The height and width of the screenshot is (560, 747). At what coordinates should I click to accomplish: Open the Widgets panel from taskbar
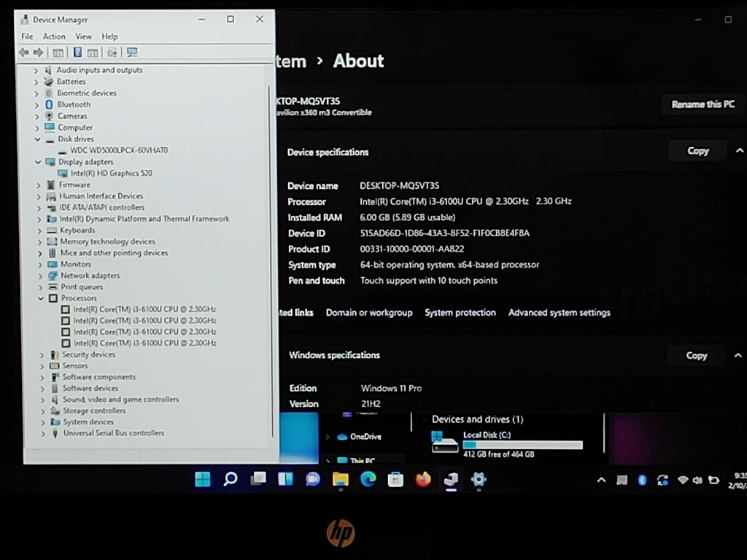(x=285, y=479)
